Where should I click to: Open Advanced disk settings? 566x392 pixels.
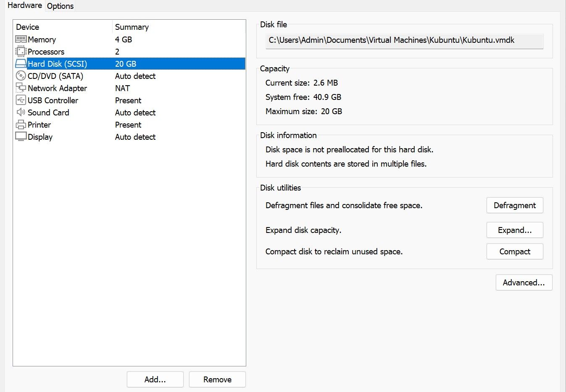pyautogui.click(x=524, y=282)
